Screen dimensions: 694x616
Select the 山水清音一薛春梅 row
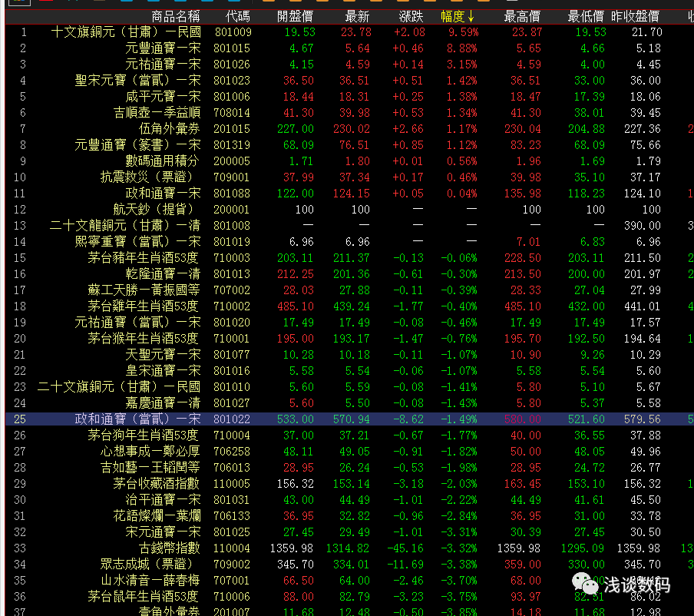[349, 581]
